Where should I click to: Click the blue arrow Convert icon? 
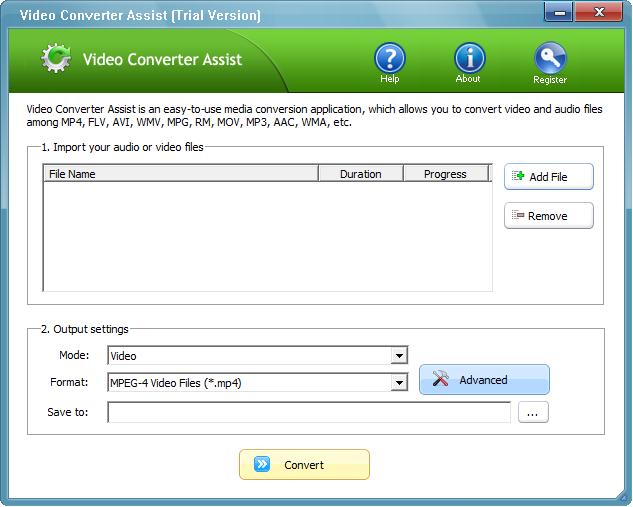point(262,465)
